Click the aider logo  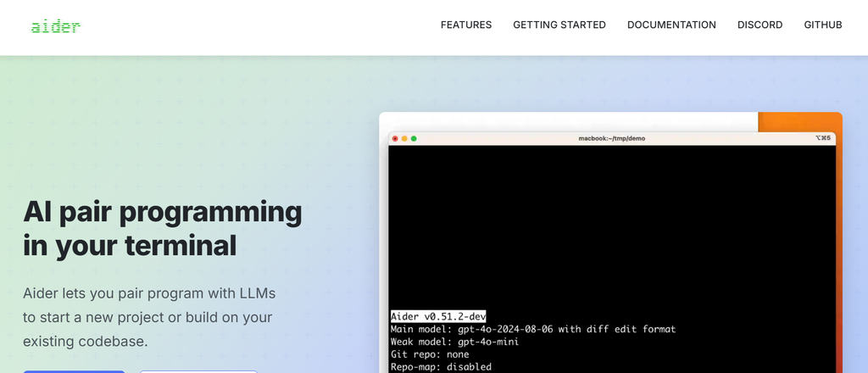pos(56,25)
